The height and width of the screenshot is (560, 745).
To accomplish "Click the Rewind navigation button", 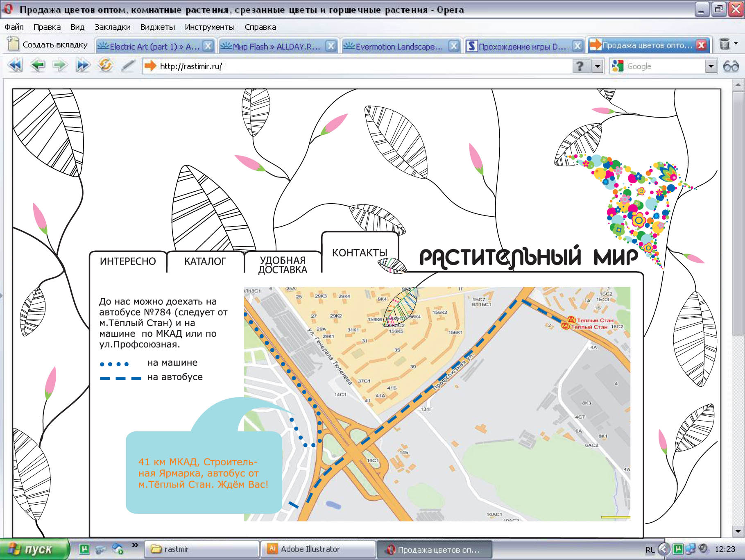I will [15, 66].
